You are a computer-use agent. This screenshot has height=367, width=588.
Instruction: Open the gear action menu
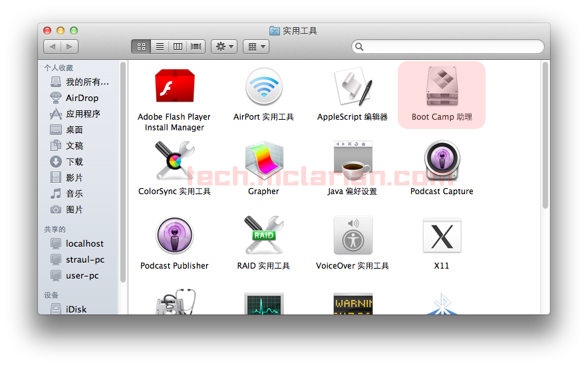click(x=224, y=47)
